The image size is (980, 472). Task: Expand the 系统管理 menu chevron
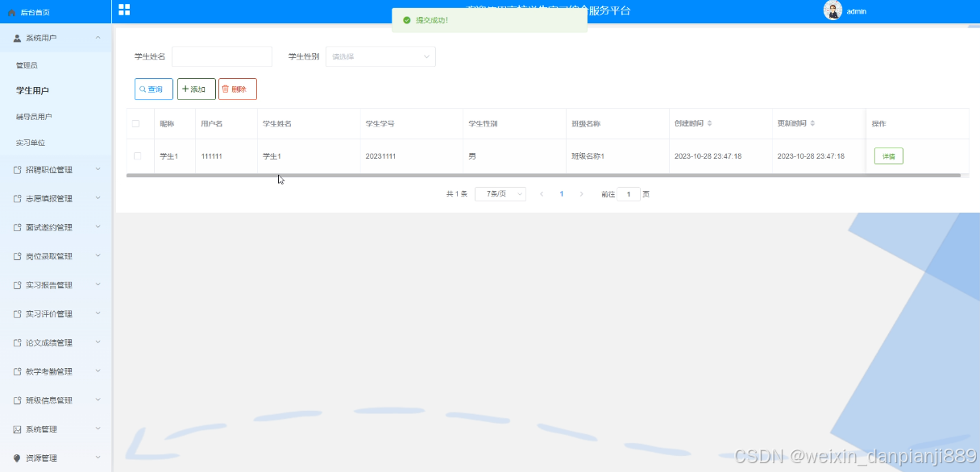pos(98,429)
